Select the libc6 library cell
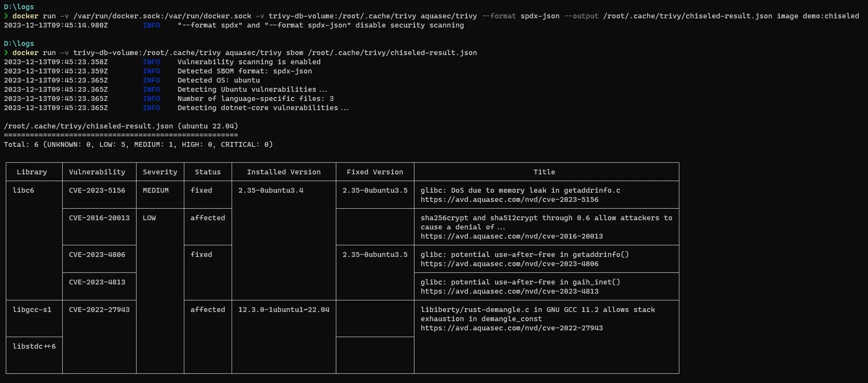Screen dimensions: 868x383 point(23,190)
